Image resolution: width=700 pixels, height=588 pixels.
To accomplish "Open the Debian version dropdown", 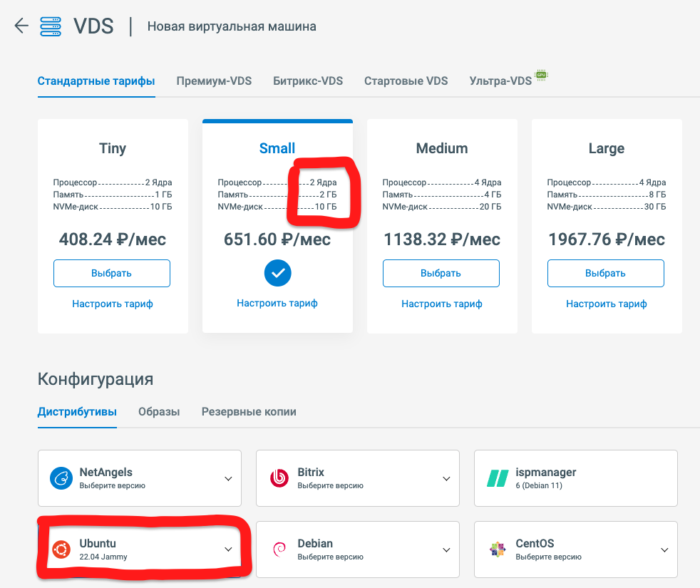I will 446,550.
